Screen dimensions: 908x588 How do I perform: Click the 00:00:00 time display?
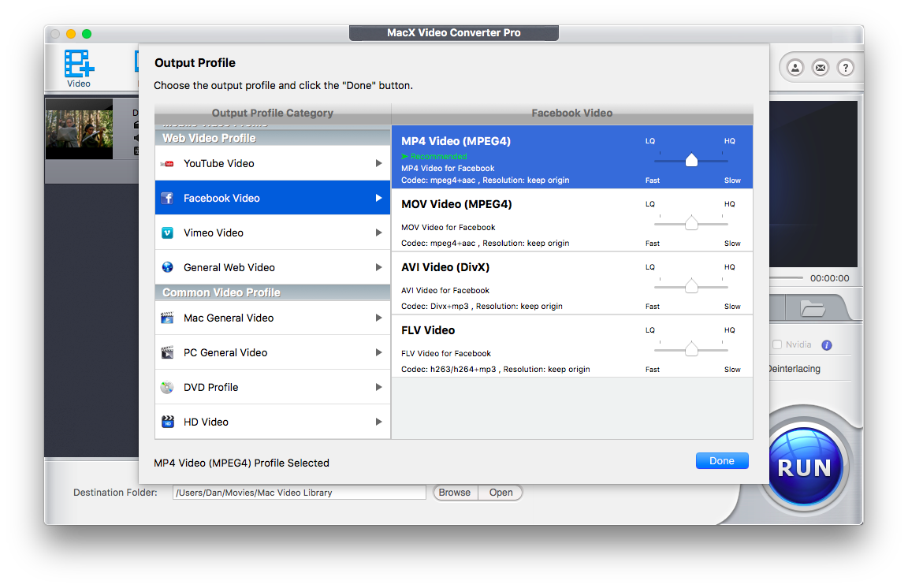point(830,278)
